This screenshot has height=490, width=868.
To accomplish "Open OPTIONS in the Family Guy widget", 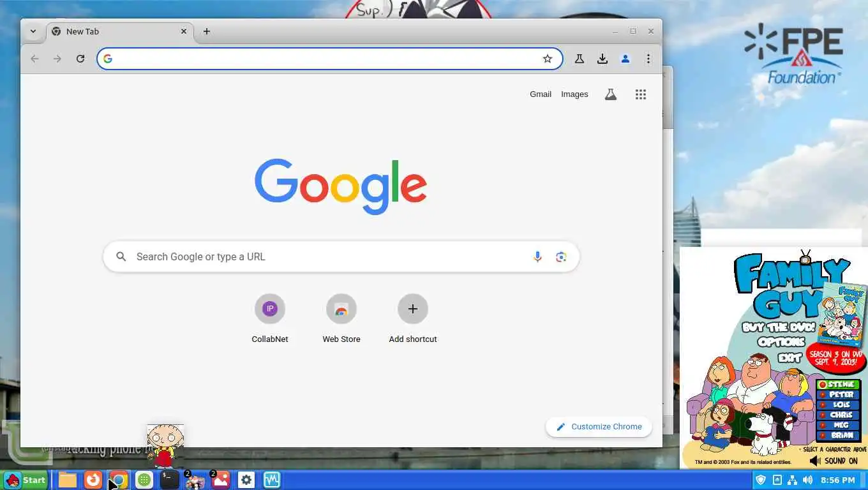I will (x=782, y=342).
